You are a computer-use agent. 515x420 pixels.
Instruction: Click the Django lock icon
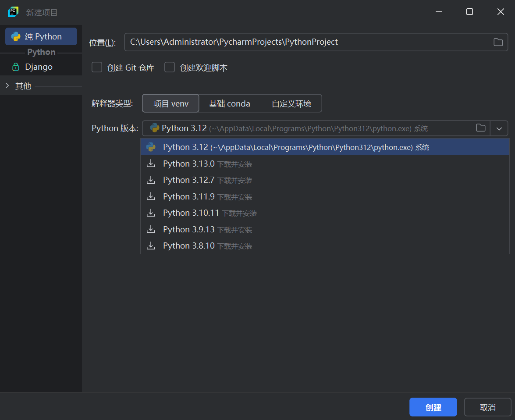click(x=16, y=67)
